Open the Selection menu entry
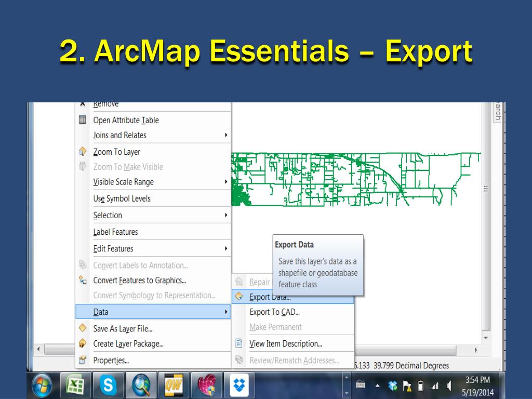This screenshot has width=532, height=399. (x=153, y=215)
